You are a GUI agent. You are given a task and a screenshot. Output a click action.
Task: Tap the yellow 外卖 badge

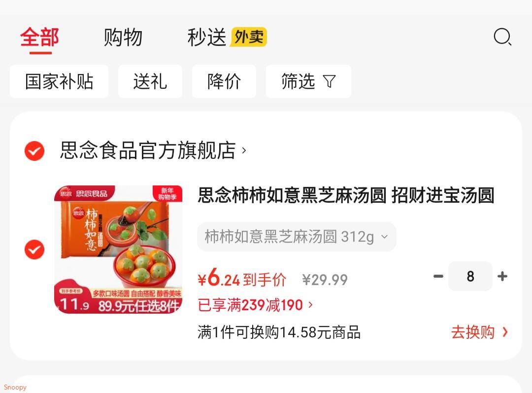249,36
